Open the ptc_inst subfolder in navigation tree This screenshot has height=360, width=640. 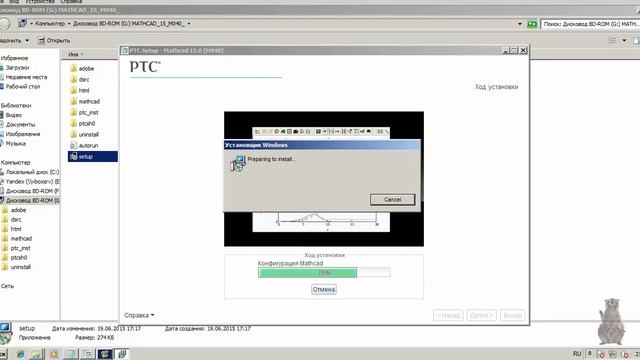(20, 248)
